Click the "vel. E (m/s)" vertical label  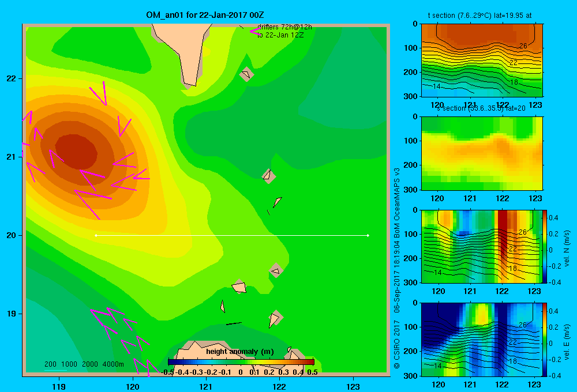pos(567,342)
